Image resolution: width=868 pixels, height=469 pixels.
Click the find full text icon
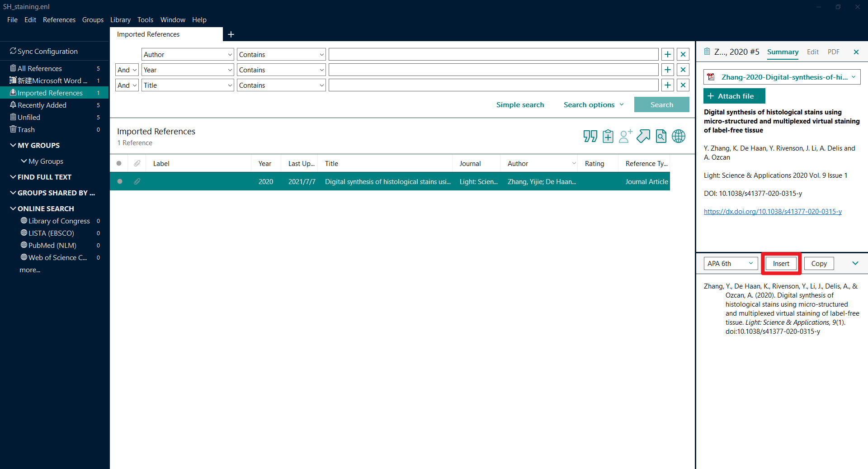[x=661, y=136]
